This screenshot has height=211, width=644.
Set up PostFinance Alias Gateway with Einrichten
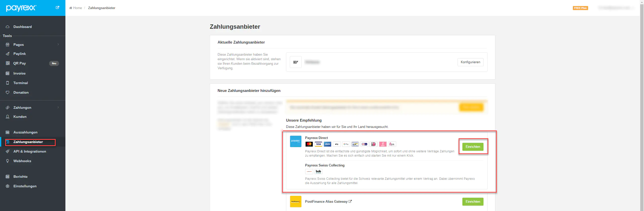(473, 201)
